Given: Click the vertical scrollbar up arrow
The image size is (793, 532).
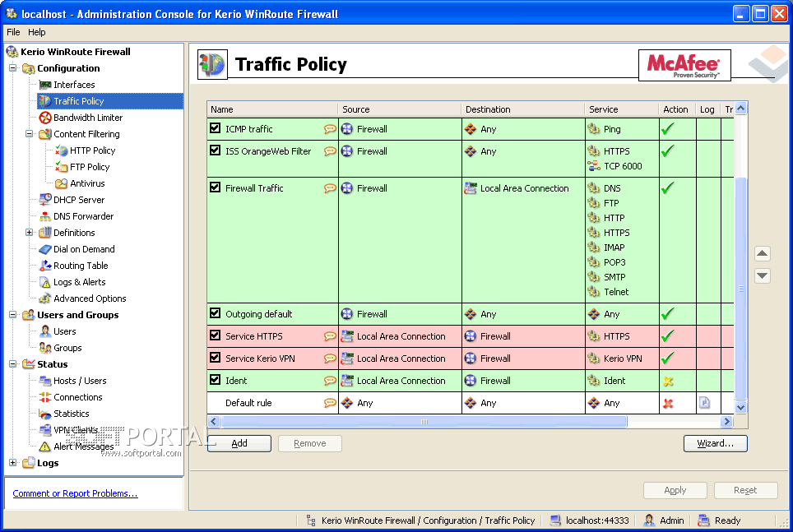Looking at the screenshot, I should tap(741, 108).
